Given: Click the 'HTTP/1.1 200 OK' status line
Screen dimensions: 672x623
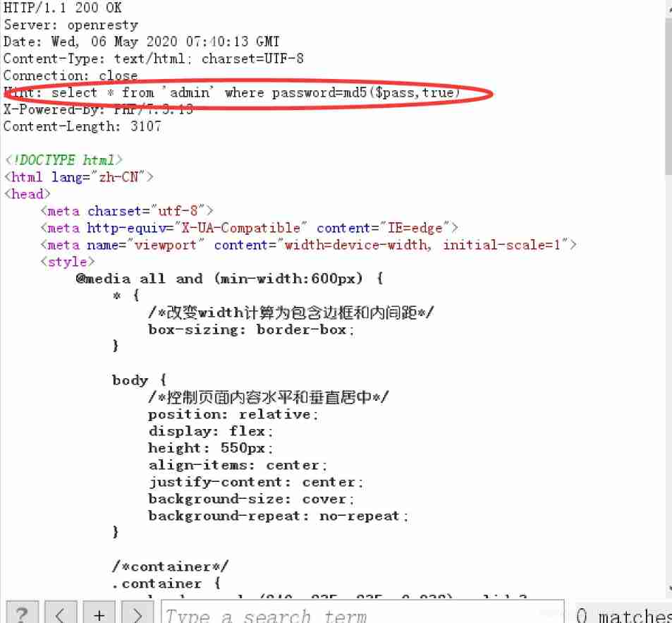Looking at the screenshot, I should (63, 8).
